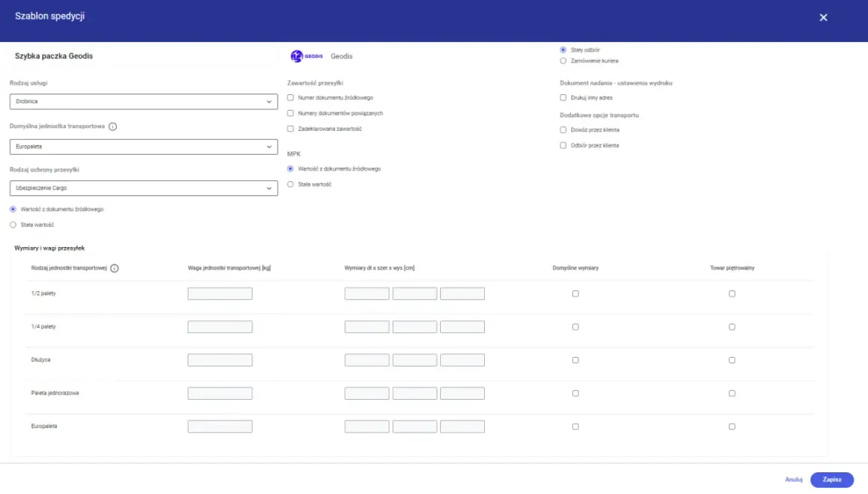Open the Ubezpieczenie Cargo dropdown
This screenshot has width=868, height=494.
coord(144,189)
